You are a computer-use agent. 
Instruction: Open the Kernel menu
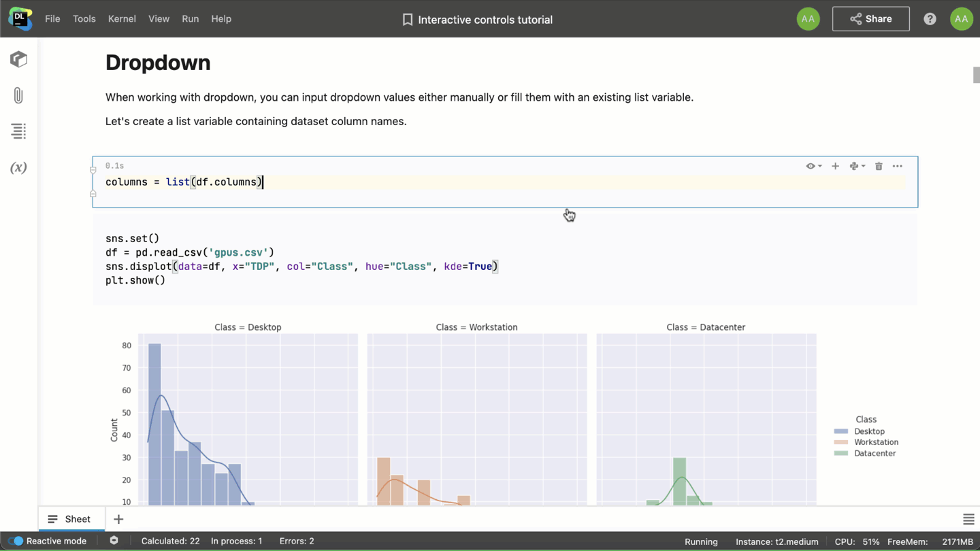point(122,19)
